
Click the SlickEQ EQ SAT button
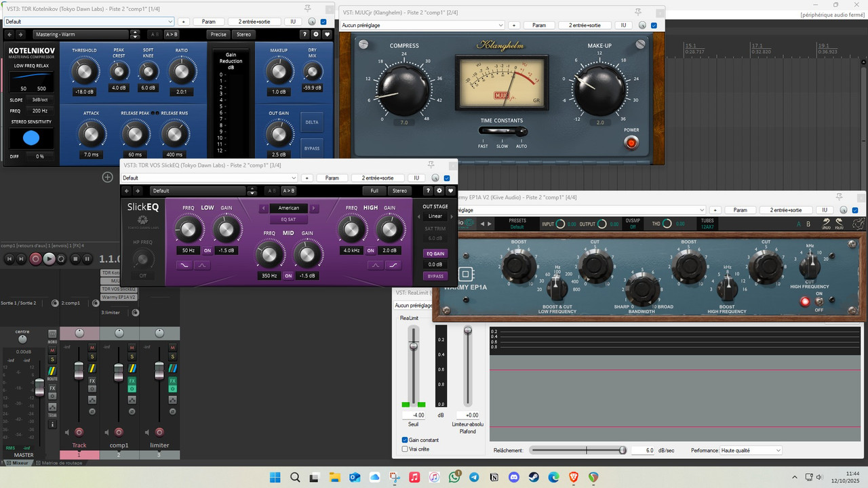[x=289, y=220]
